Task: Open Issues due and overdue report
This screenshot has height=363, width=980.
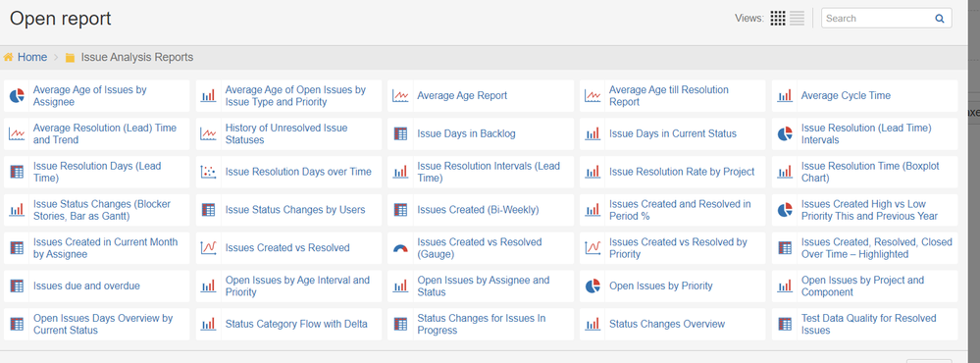Action: pos(86,286)
